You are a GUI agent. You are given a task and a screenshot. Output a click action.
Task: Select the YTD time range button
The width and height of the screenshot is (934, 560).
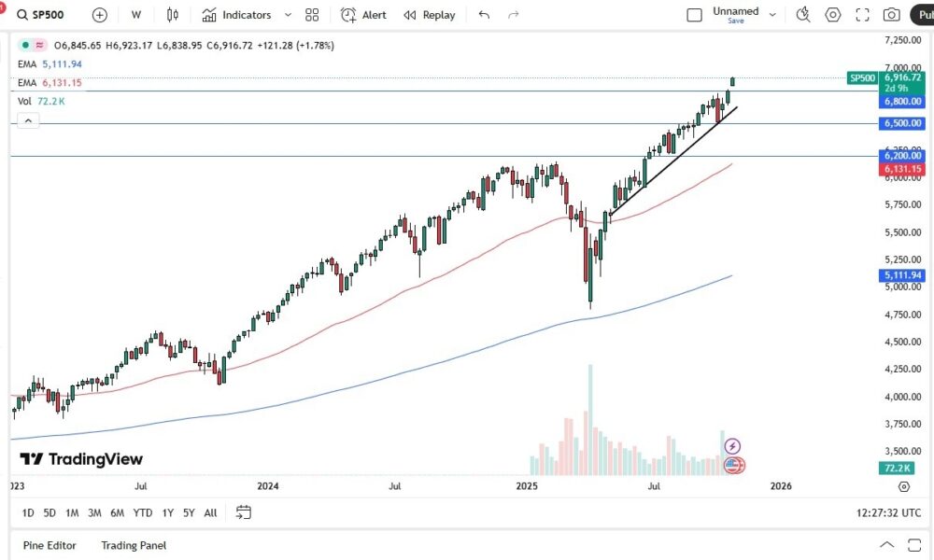pyautogui.click(x=143, y=512)
